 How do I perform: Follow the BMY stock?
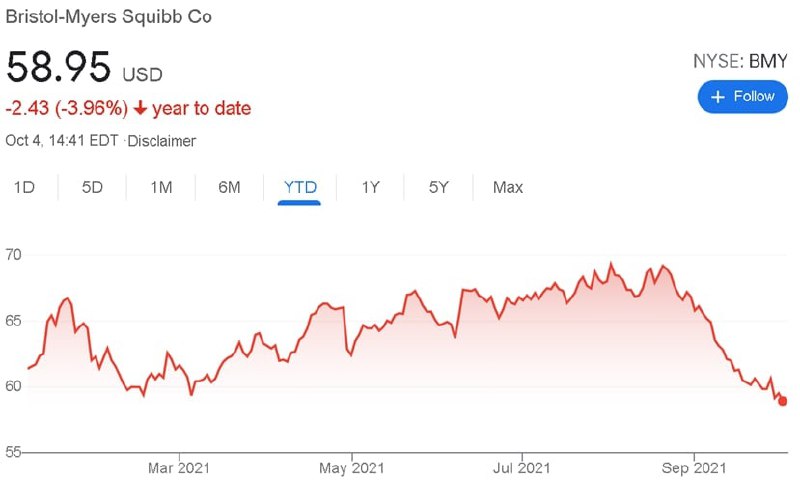(x=742, y=96)
